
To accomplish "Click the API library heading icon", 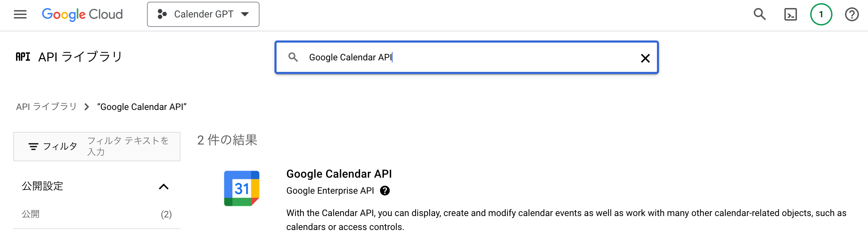I will pos(23,57).
